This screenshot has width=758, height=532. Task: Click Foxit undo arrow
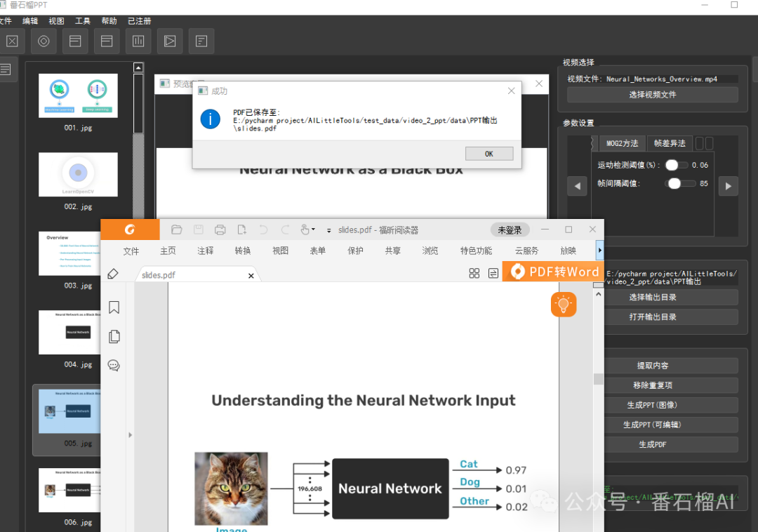pyautogui.click(x=263, y=230)
